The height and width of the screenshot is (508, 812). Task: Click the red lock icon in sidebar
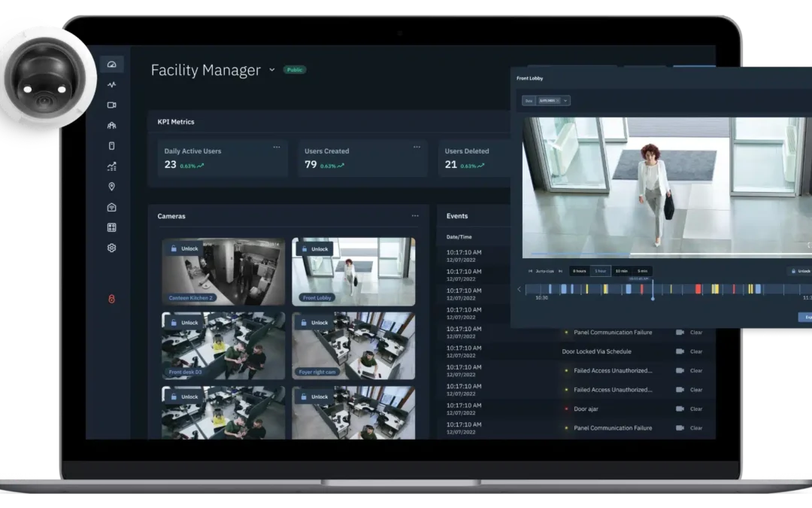[111, 299]
